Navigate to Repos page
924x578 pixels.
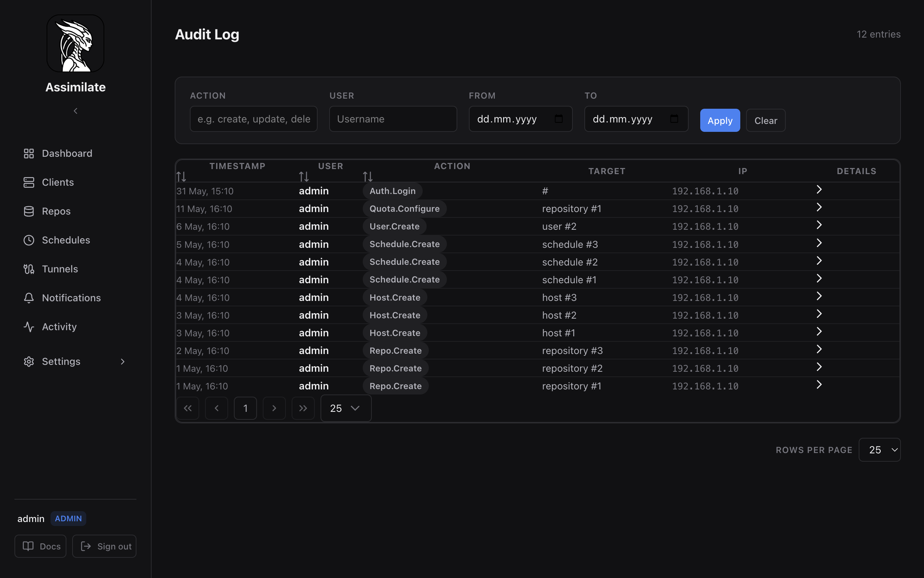pos(75,211)
